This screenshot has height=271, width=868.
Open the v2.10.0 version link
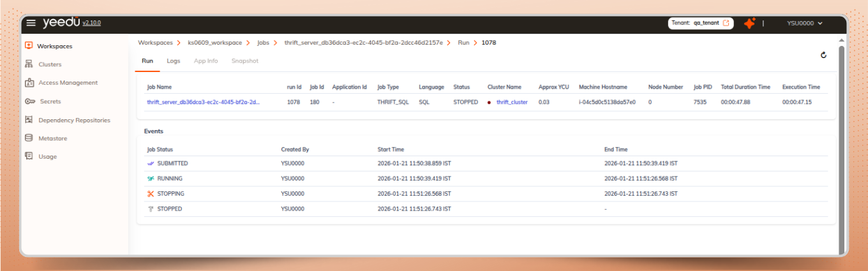92,23
